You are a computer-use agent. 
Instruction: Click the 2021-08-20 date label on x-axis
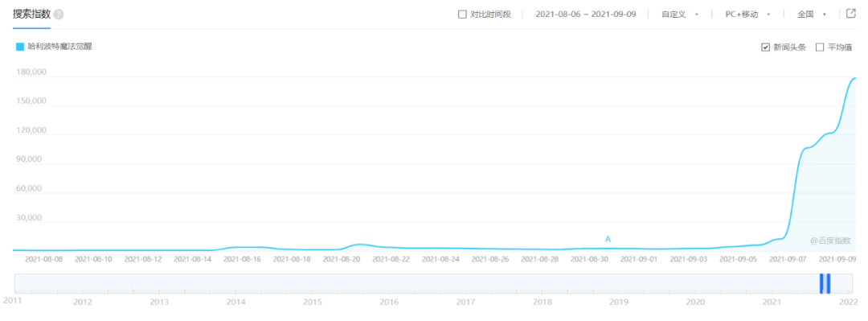[x=342, y=259]
